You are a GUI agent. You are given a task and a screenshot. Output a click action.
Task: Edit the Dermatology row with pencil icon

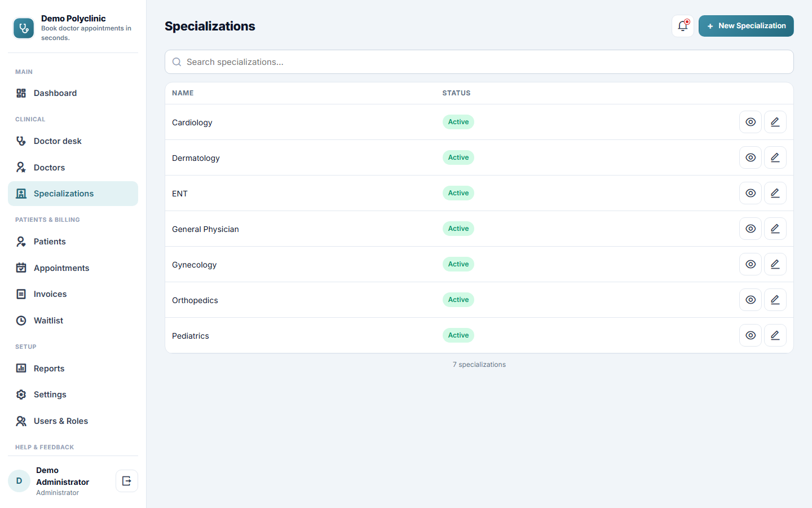tap(775, 157)
